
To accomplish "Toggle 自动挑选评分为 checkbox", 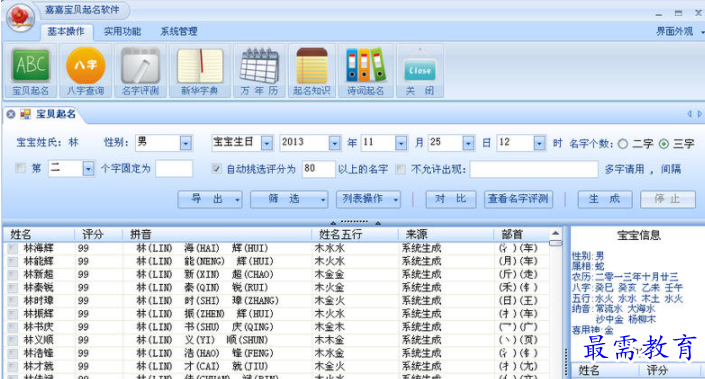I will pyautogui.click(x=217, y=169).
